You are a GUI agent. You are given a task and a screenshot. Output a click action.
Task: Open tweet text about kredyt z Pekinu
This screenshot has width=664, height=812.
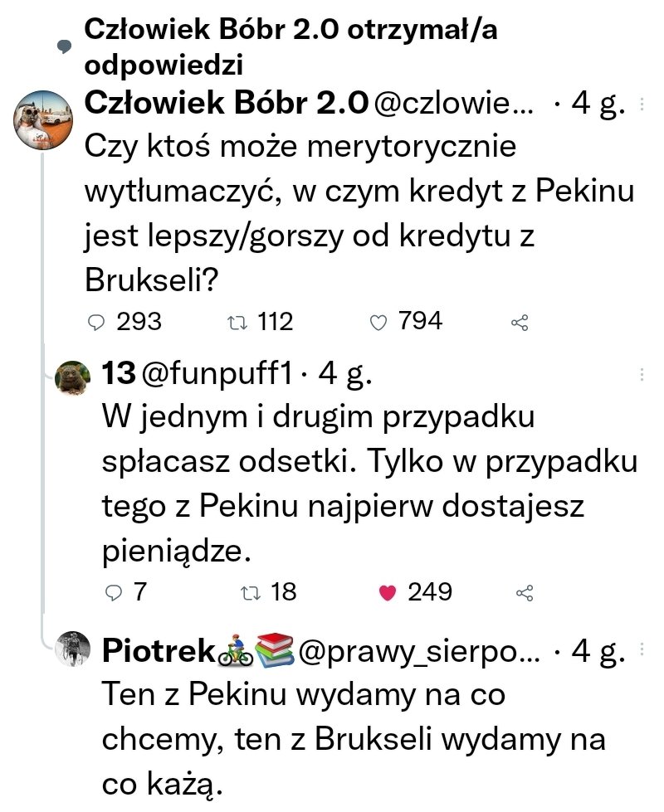coord(359,214)
